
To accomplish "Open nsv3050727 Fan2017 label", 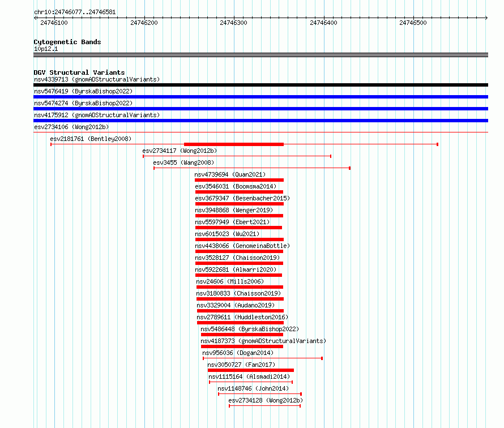I will tap(241, 365).
